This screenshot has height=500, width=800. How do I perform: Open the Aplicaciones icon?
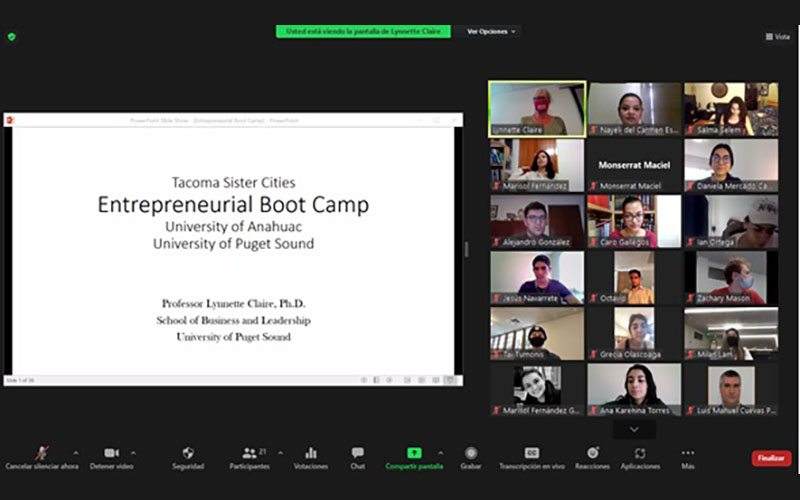[640, 453]
